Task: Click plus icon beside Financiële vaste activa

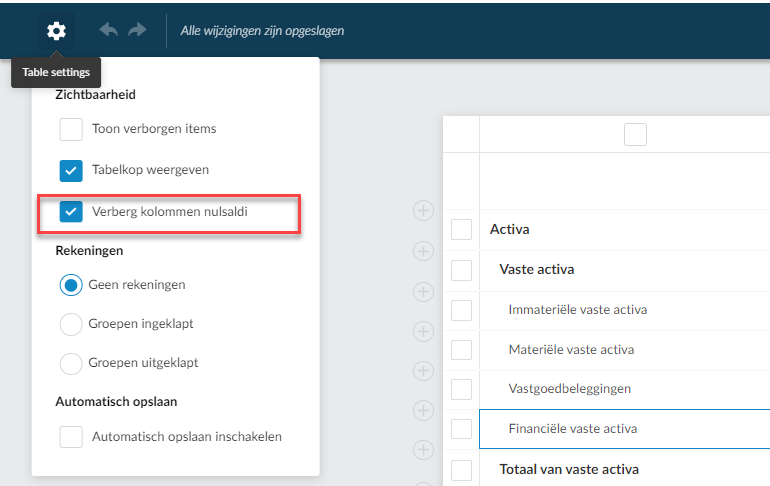Action: click(x=423, y=410)
